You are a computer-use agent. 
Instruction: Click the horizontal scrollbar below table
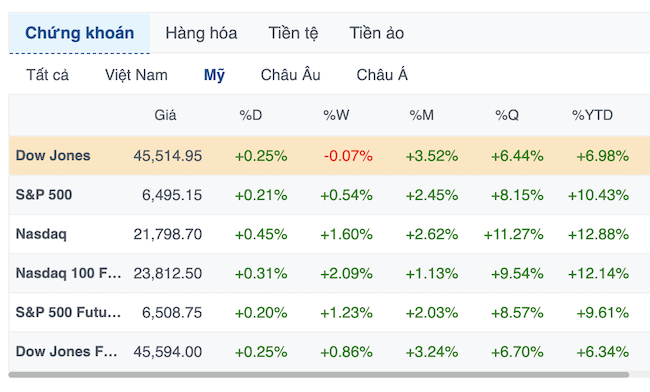[x=318, y=375]
